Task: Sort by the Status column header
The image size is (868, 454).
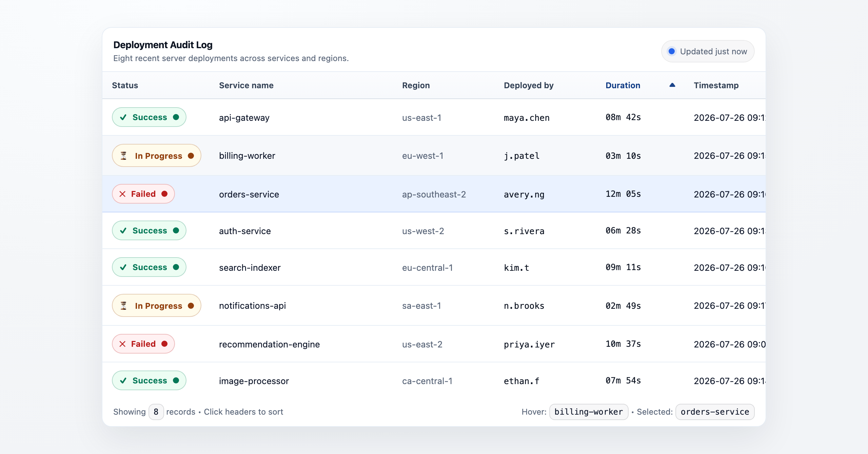Action: 125,86
